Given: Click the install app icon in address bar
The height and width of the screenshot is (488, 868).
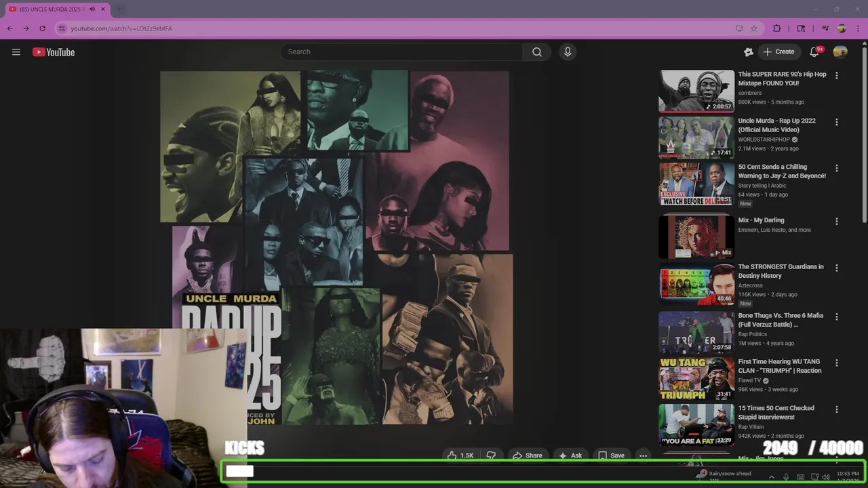Looking at the screenshot, I should pyautogui.click(x=739, y=28).
